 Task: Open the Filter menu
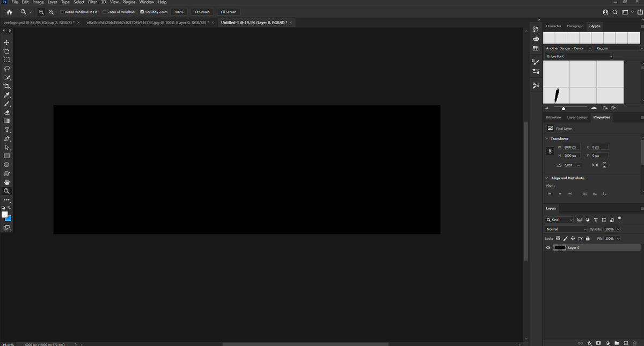92,2
